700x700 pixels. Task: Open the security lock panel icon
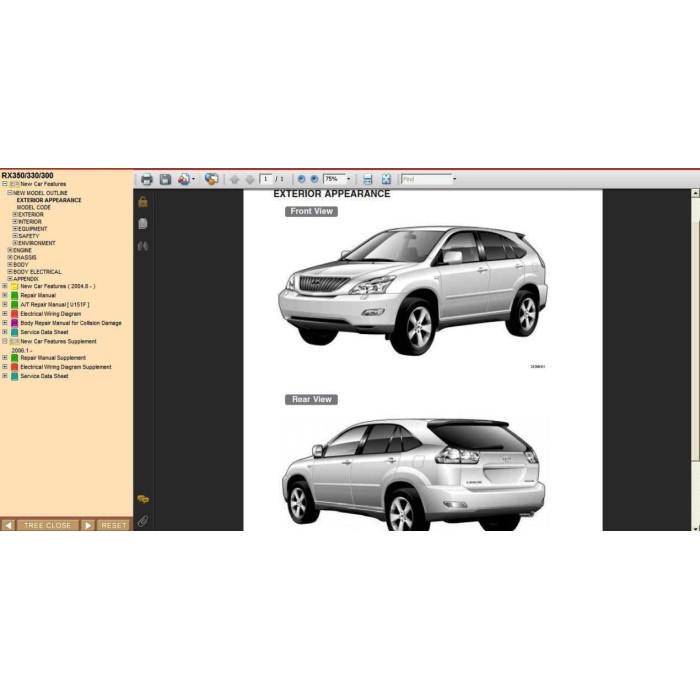point(143,202)
